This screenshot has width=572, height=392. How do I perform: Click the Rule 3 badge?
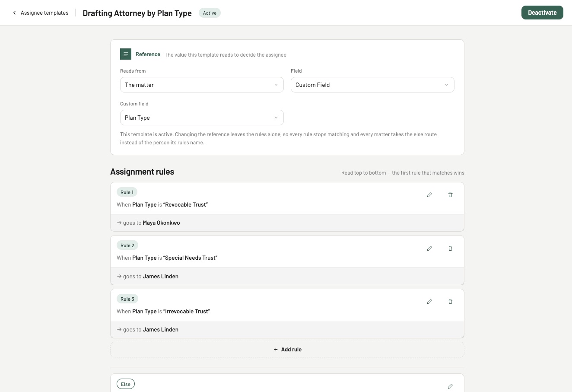[x=127, y=299]
